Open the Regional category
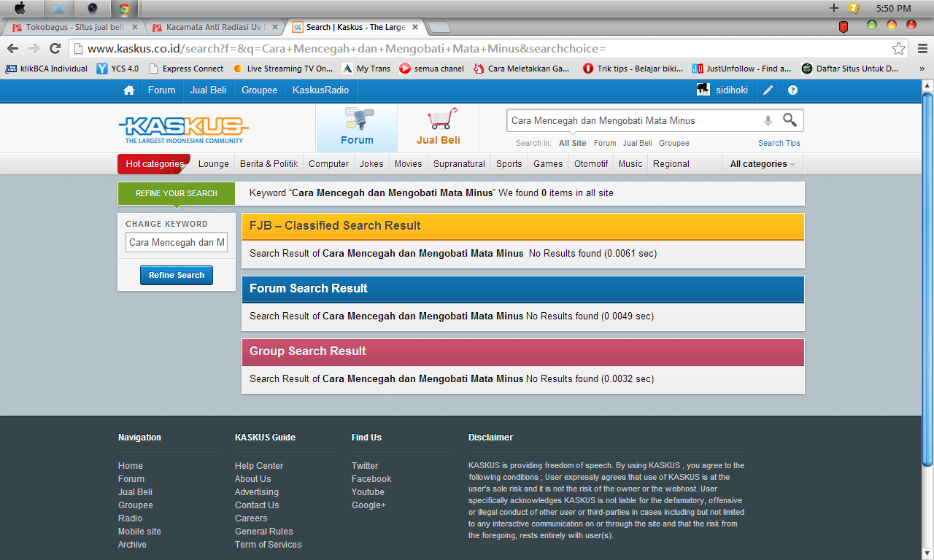 (671, 164)
